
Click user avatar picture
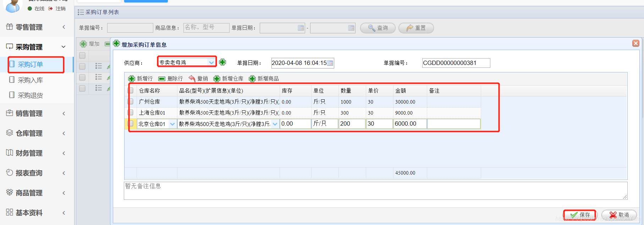pos(13,5)
